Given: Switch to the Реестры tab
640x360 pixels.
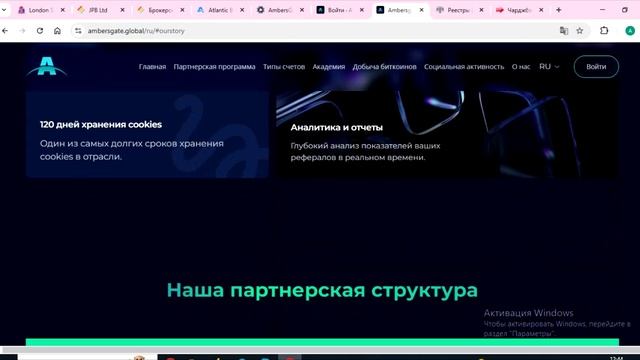Looking at the screenshot, I should tap(459, 10).
